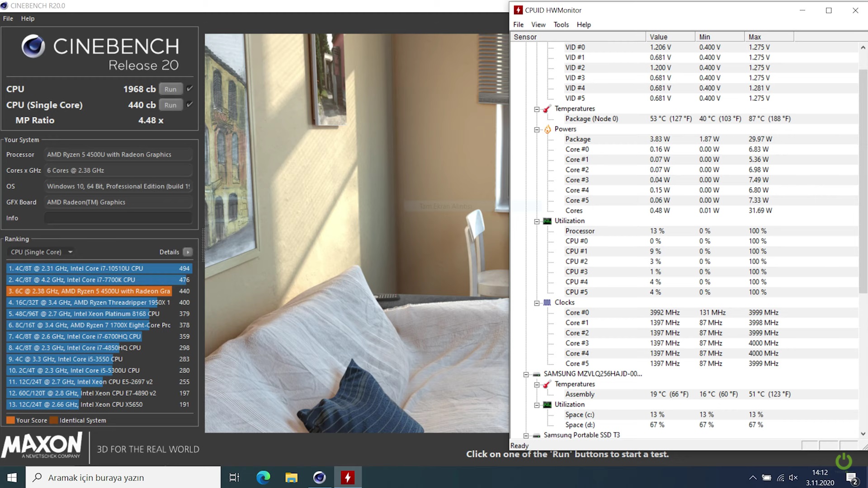Open the HWMonitor Tools menu
The height and width of the screenshot is (488, 868).
[x=561, y=24]
